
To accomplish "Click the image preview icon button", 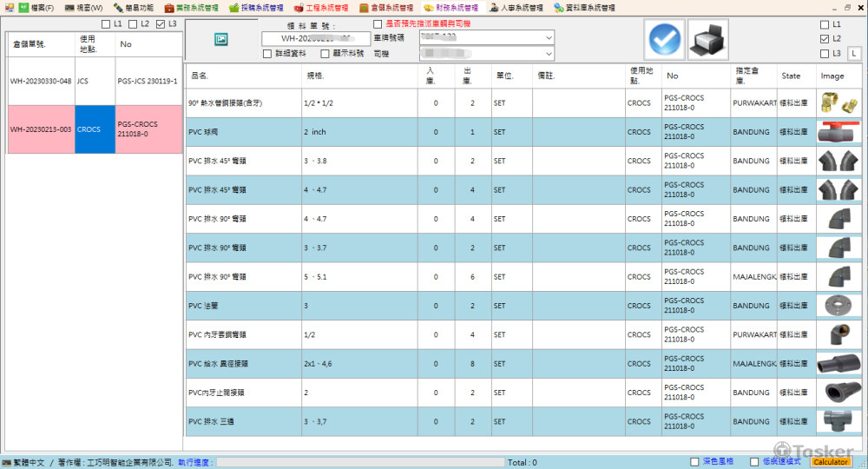I will (x=220, y=39).
